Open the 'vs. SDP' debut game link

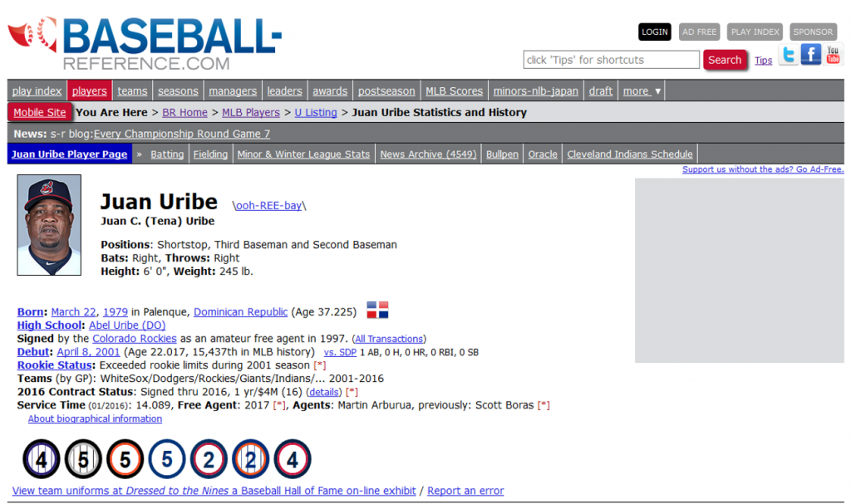[x=340, y=352]
